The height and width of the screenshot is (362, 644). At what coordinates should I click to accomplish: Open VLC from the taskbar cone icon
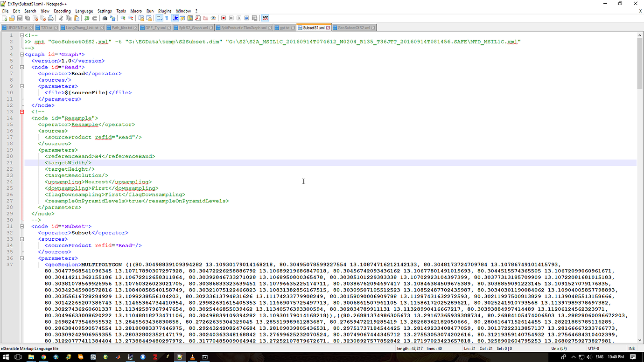[192, 357]
